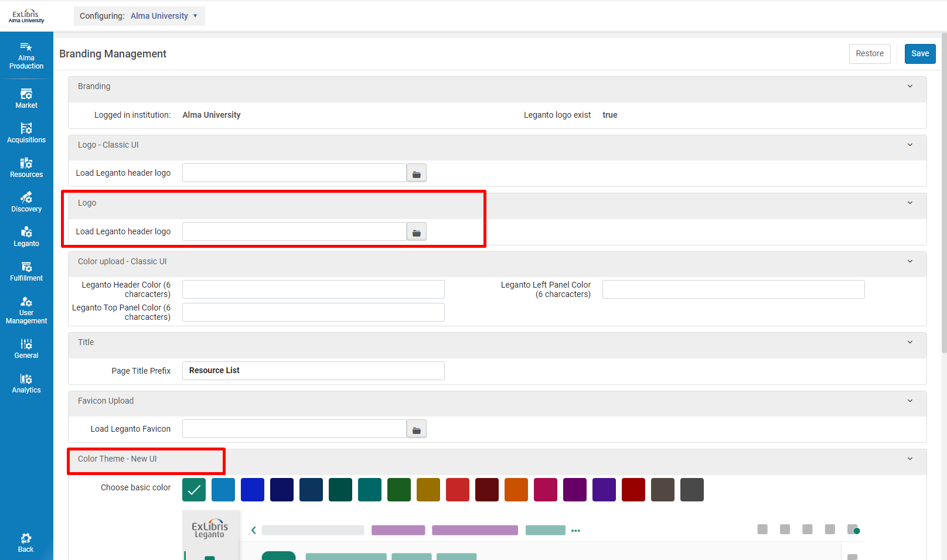Click the back chevron in theme preview
The width and height of the screenshot is (947, 560).
click(254, 530)
